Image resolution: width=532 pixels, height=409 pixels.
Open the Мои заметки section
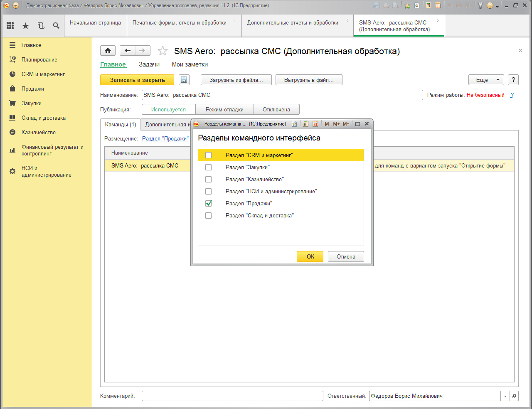(x=190, y=64)
